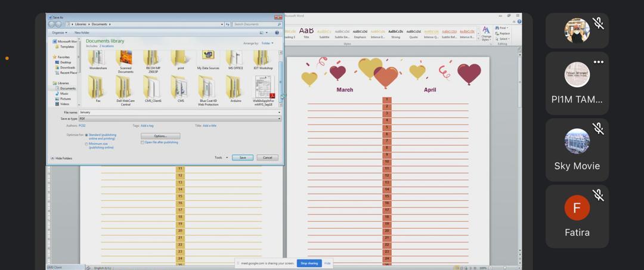Expand the Word Styles gallery More arrow
Image resolution: width=644 pixels, height=270 pixels.
(478, 38)
